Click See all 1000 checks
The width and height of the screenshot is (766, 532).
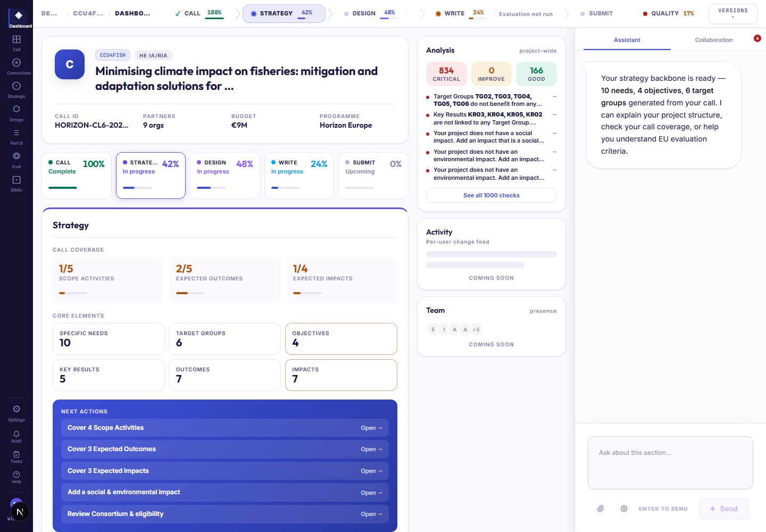492,195
